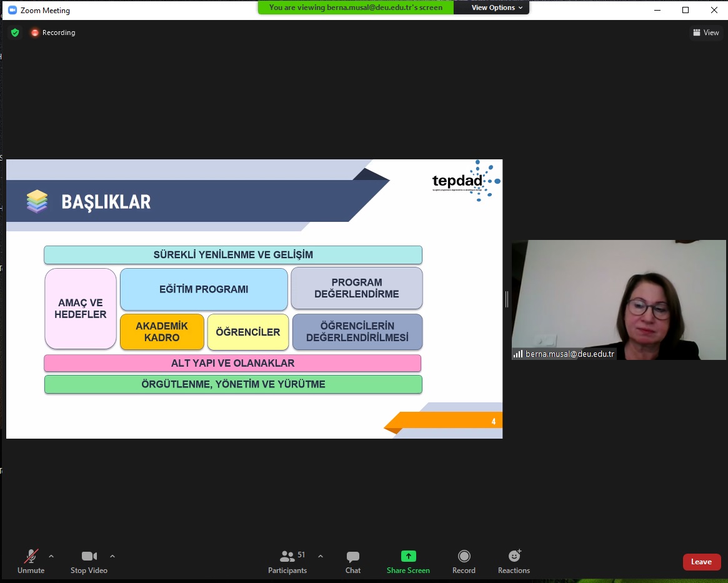Expand video settings arrow beside Stop Video
The image size is (728, 583).
pyautogui.click(x=112, y=556)
